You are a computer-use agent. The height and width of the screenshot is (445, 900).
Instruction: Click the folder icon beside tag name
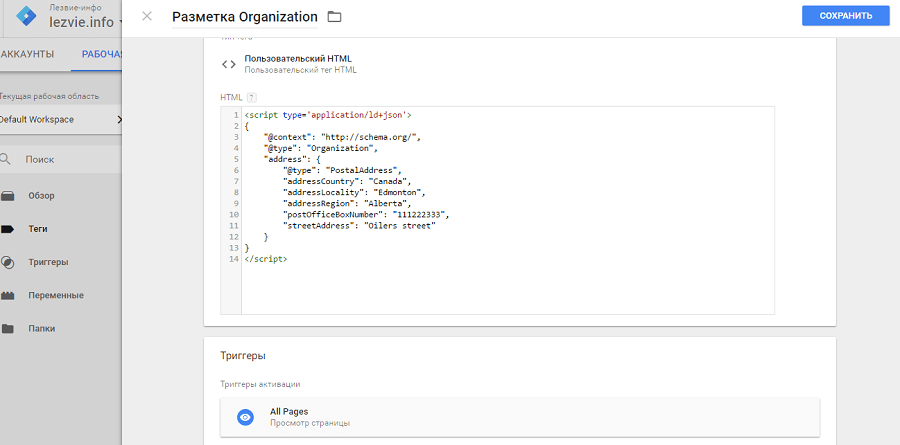[x=334, y=17]
